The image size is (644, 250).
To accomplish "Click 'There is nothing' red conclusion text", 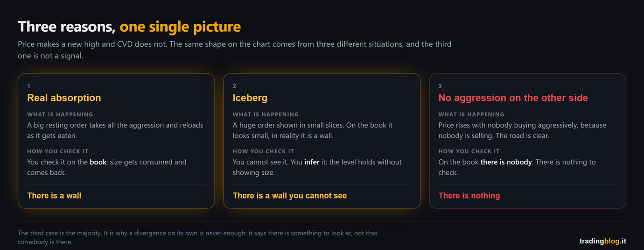I will [x=469, y=195].
